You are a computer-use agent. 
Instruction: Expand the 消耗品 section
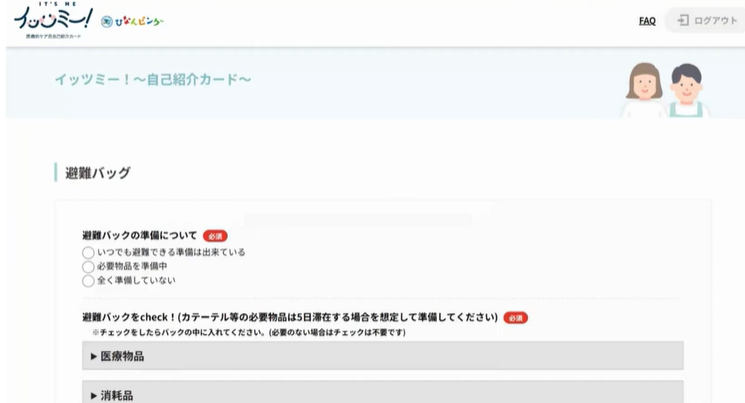coord(382,392)
